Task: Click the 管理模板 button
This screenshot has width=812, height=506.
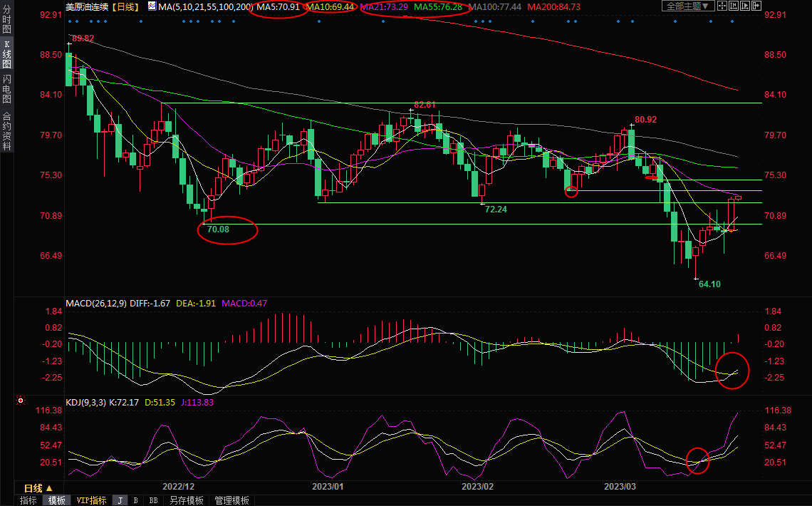Action: [231, 500]
